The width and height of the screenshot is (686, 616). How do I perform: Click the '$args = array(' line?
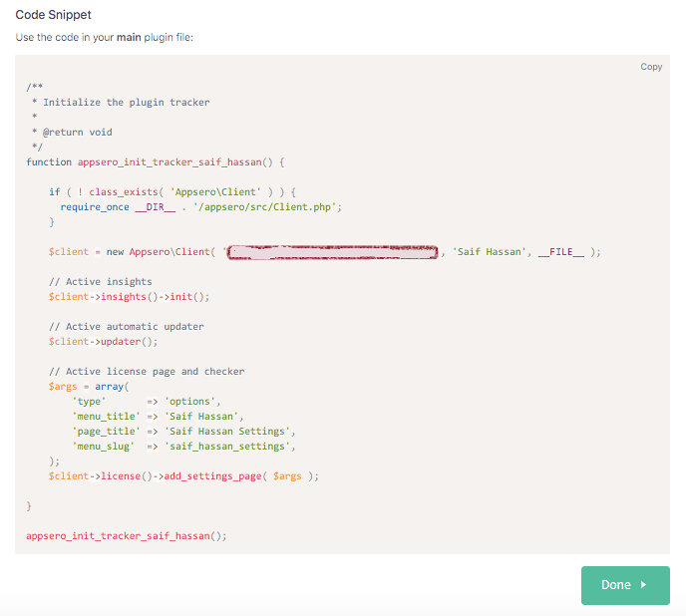[89, 387]
